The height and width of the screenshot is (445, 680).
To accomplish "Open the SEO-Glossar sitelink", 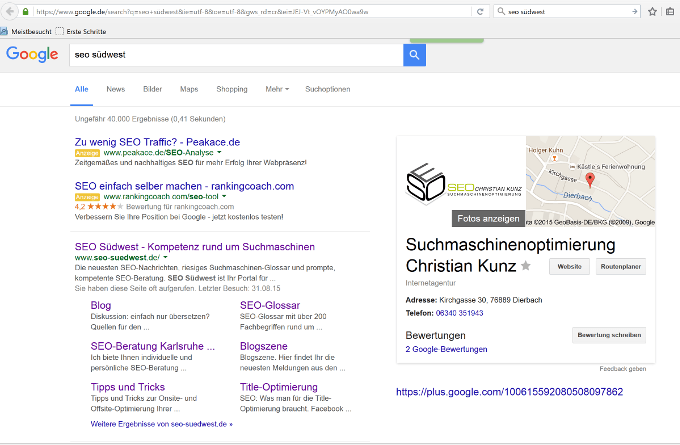I will 270,305.
